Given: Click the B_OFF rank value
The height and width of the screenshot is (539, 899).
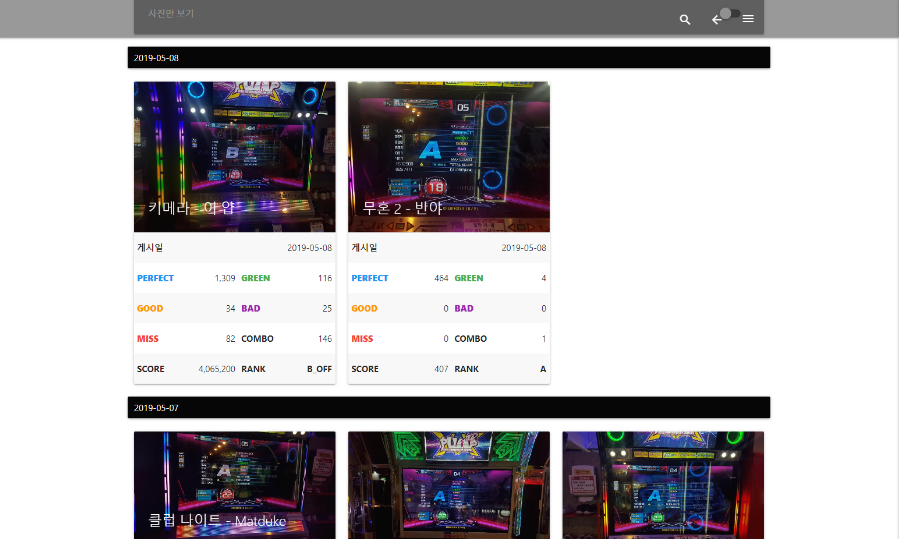Looking at the screenshot, I should pos(319,369).
